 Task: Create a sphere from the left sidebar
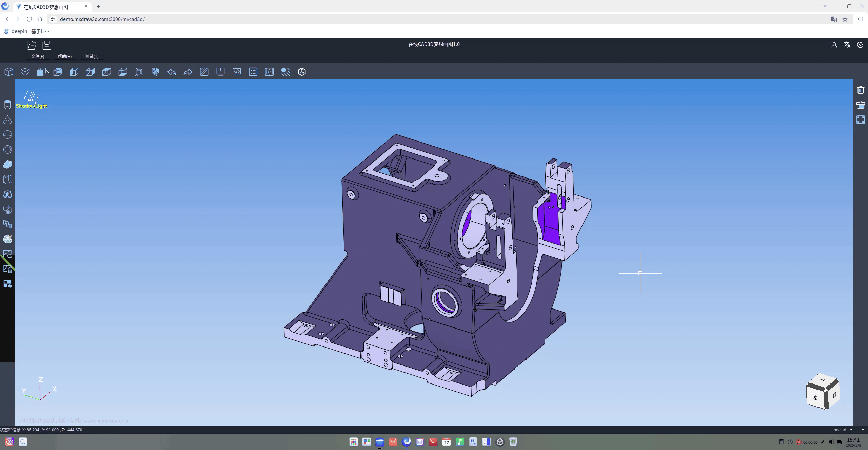[7, 135]
